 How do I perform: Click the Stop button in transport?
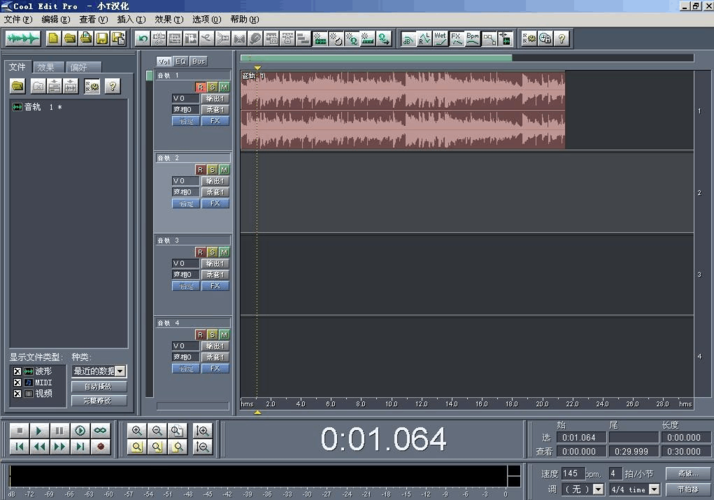pyautogui.click(x=18, y=430)
